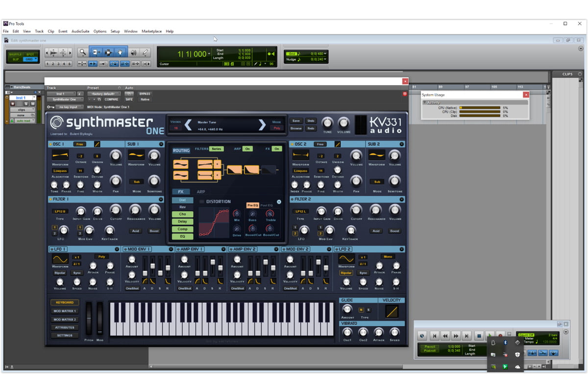
Task: Click the Online clock button in transport
Action: tap(422, 336)
